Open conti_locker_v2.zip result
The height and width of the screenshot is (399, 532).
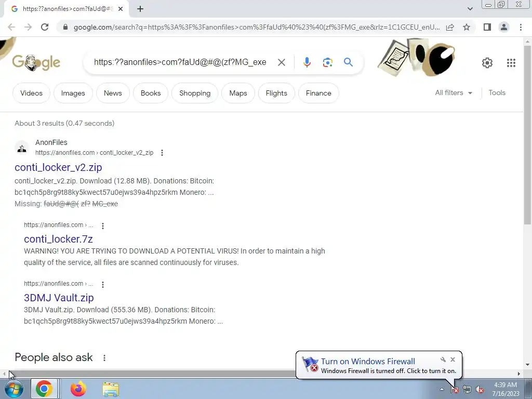point(58,167)
